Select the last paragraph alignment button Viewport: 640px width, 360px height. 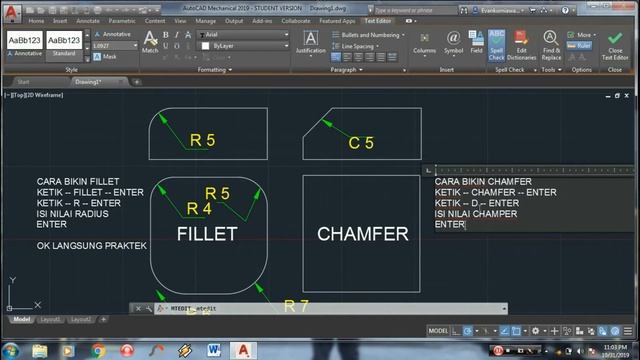click(392, 57)
